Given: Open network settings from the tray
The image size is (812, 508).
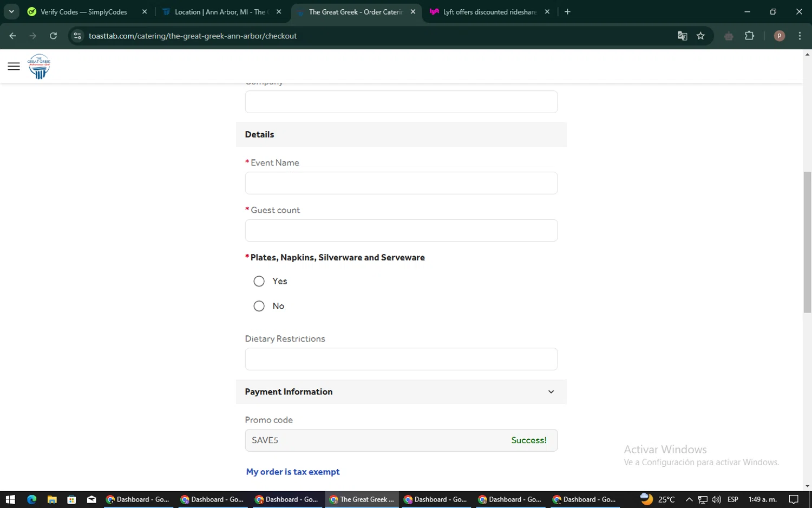Looking at the screenshot, I should tap(703, 499).
